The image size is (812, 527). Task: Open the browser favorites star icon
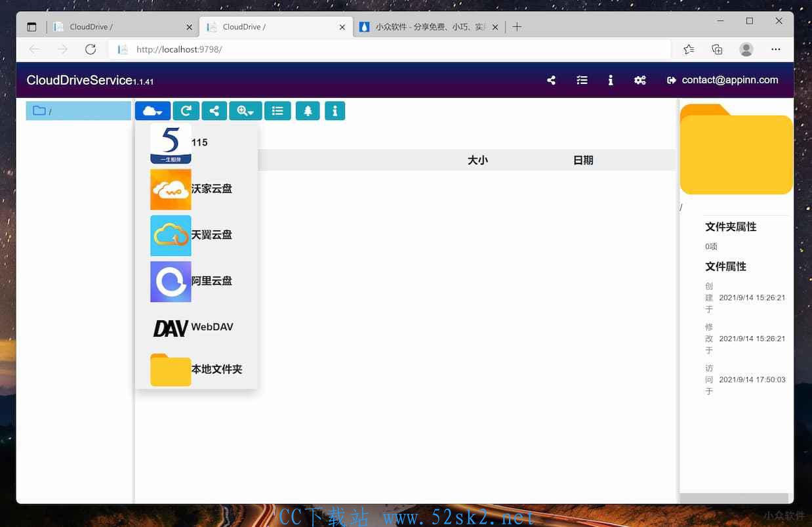(x=689, y=49)
